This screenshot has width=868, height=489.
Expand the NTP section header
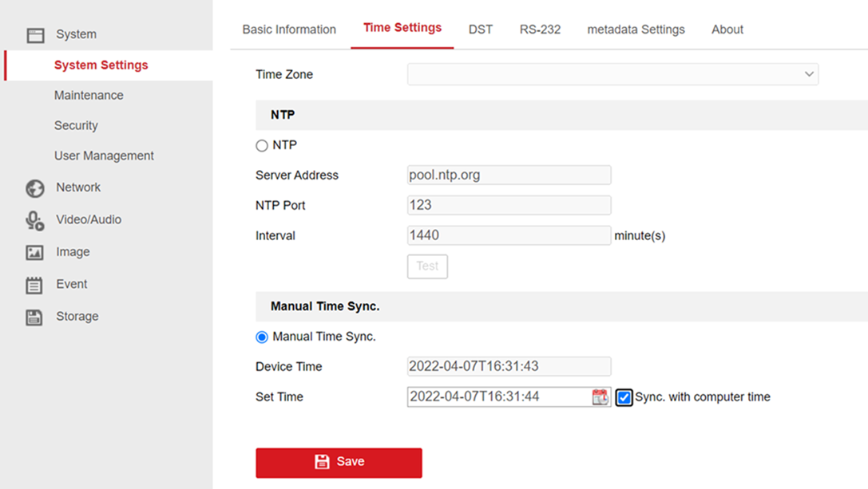pyautogui.click(x=282, y=115)
